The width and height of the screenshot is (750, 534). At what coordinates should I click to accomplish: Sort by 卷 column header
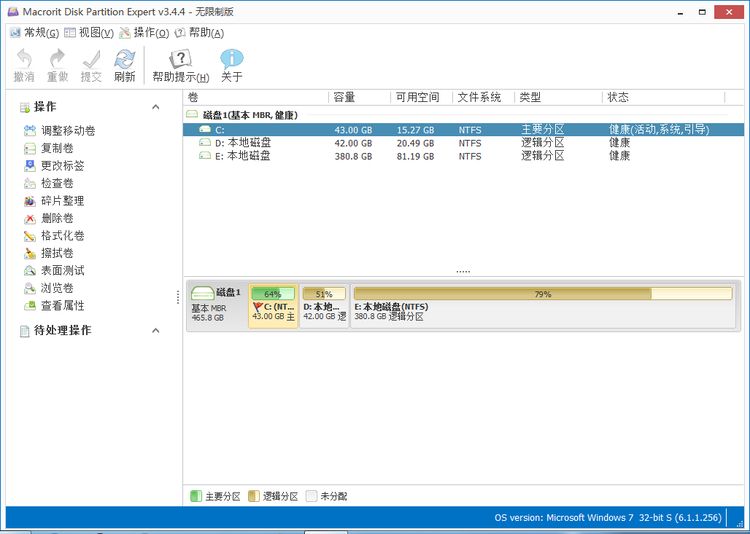(256, 98)
